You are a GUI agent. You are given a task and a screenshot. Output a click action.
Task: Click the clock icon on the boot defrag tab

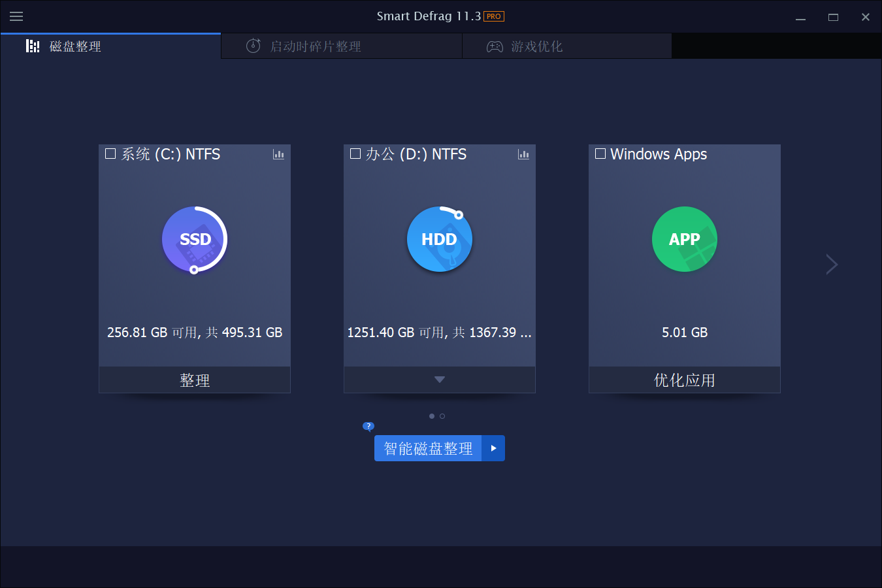tap(253, 46)
